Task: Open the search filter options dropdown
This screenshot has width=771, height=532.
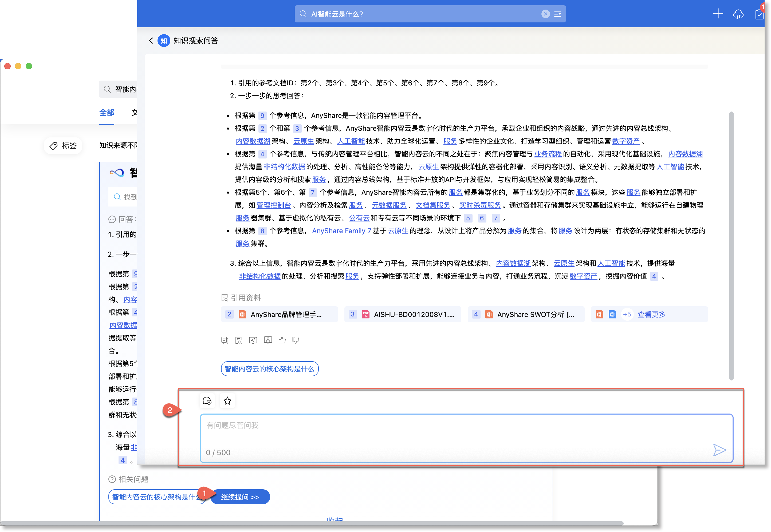Action: pos(558,14)
